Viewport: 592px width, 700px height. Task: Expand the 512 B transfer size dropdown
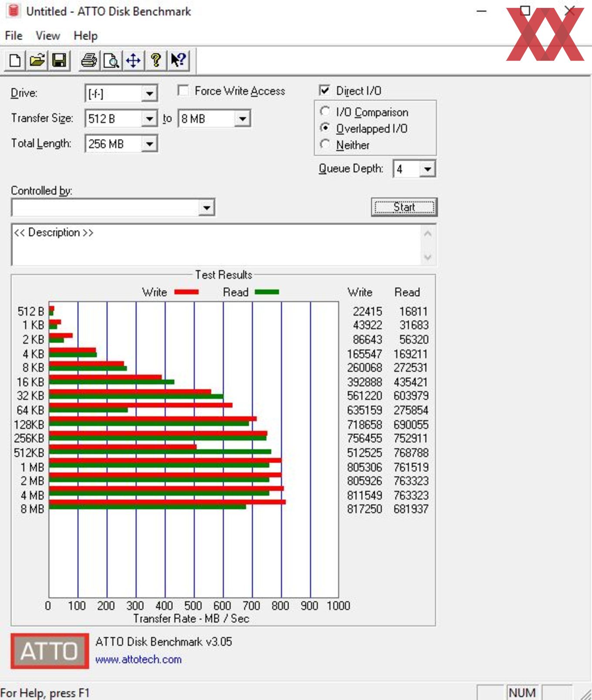click(x=149, y=119)
